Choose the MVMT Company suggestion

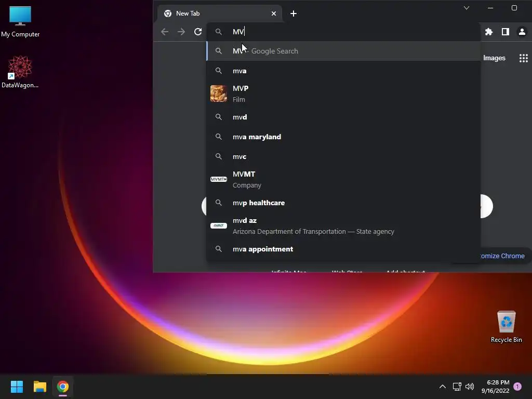pyautogui.click(x=343, y=179)
